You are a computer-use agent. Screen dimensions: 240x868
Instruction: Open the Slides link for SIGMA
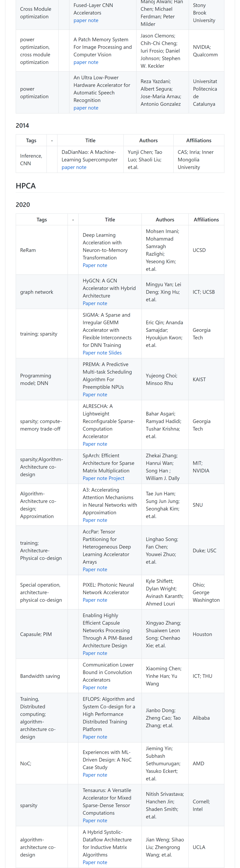click(115, 352)
